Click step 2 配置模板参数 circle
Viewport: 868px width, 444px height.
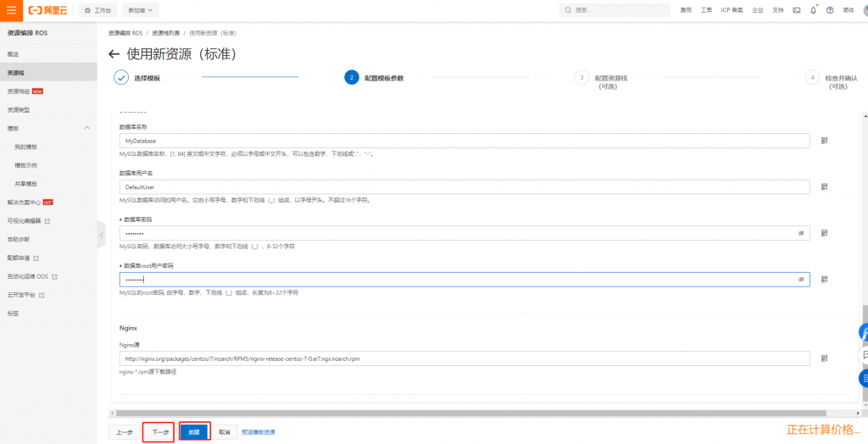tap(352, 77)
